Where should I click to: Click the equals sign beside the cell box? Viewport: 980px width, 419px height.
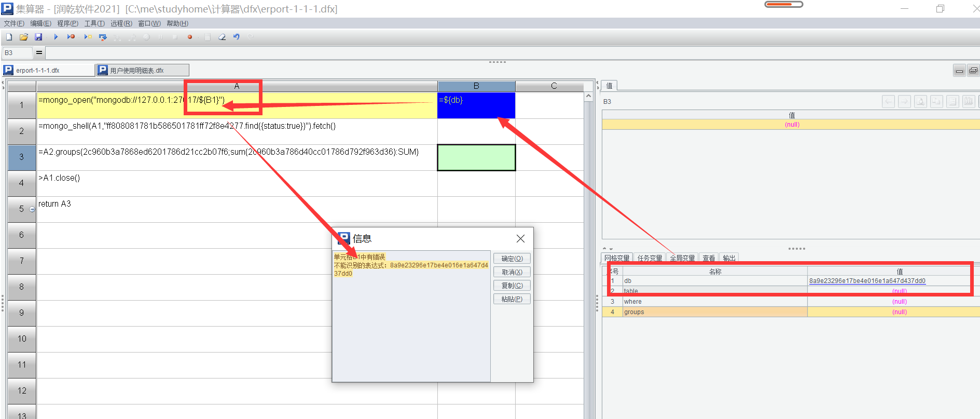[39, 52]
